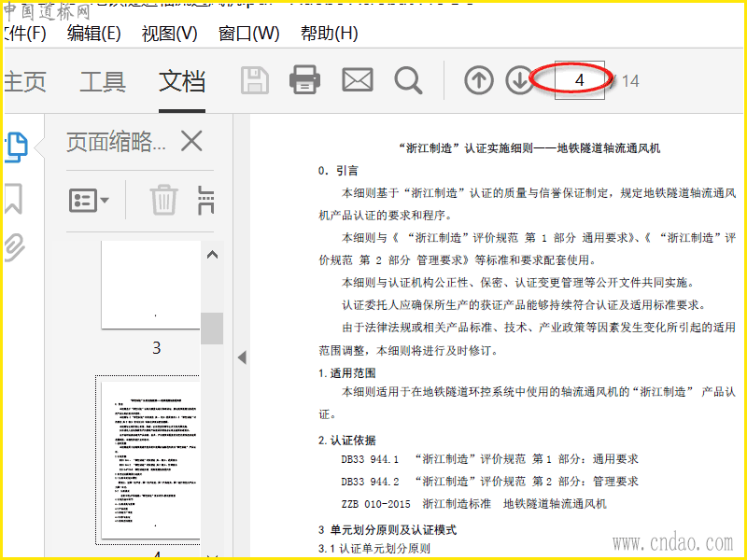Select page 3 thumbnail

point(150,285)
